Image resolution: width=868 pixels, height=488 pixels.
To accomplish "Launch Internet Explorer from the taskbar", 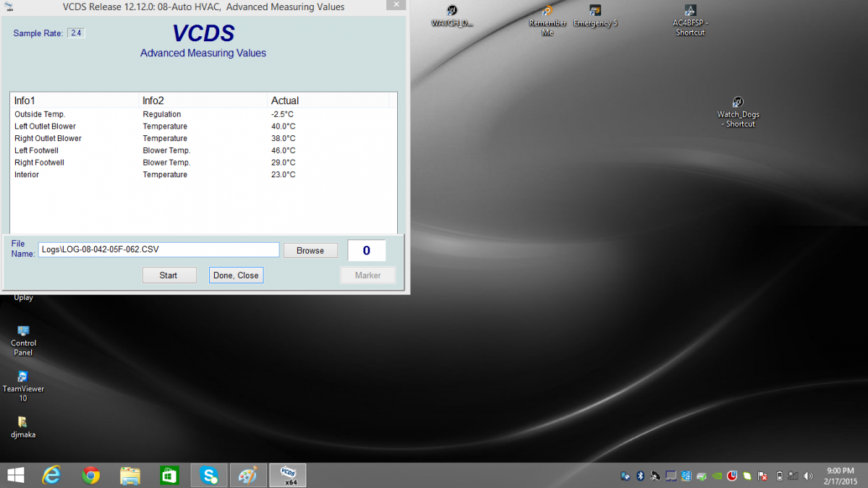I will 51,475.
